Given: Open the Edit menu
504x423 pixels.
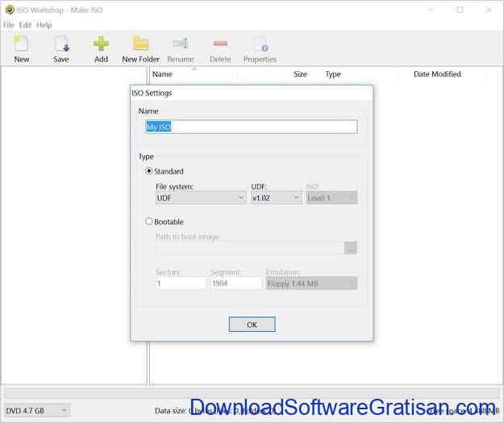Looking at the screenshot, I should coord(25,25).
